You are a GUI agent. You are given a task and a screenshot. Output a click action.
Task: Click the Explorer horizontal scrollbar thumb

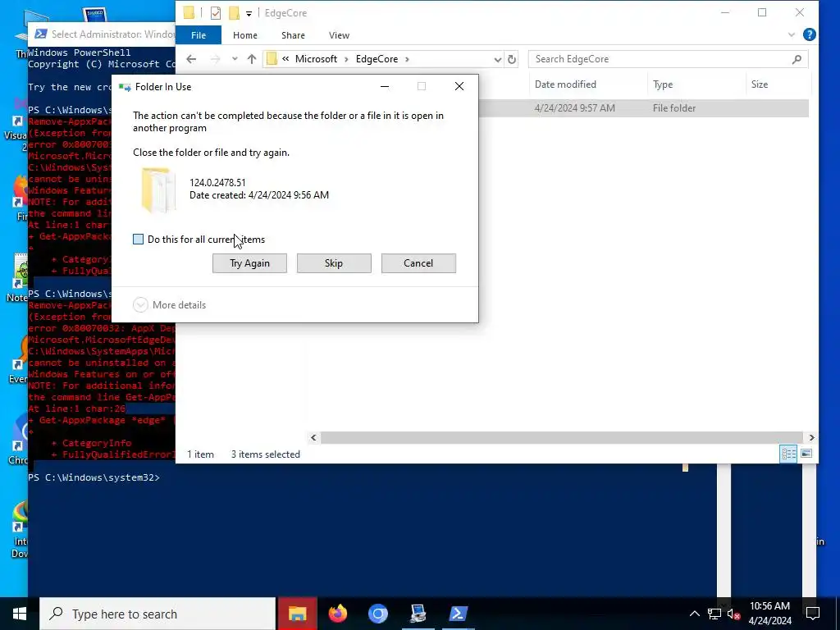pos(561,438)
